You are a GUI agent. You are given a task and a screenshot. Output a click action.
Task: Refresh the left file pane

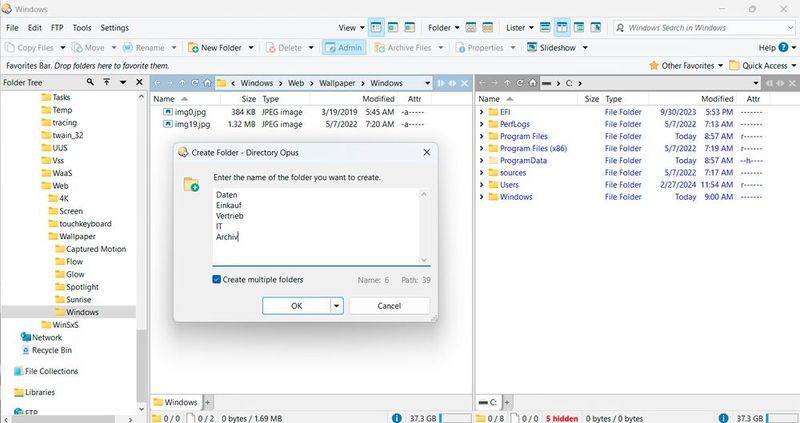[195, 83]
